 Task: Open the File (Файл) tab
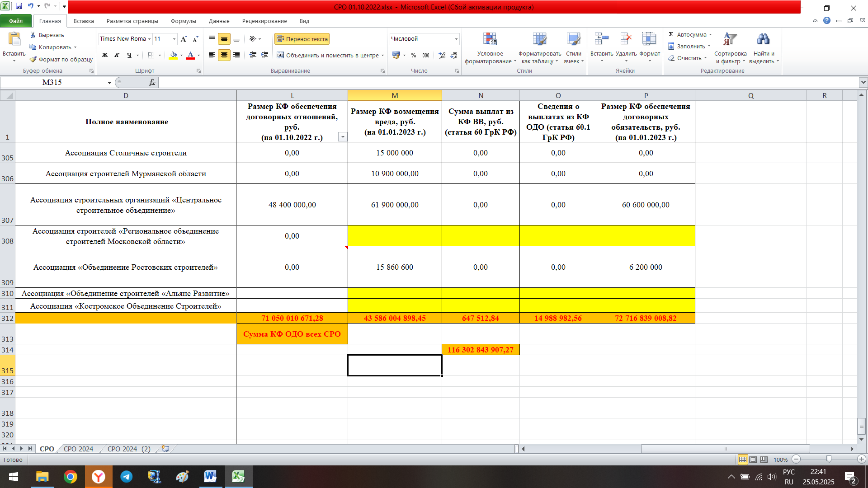click(x=16, y=21)
